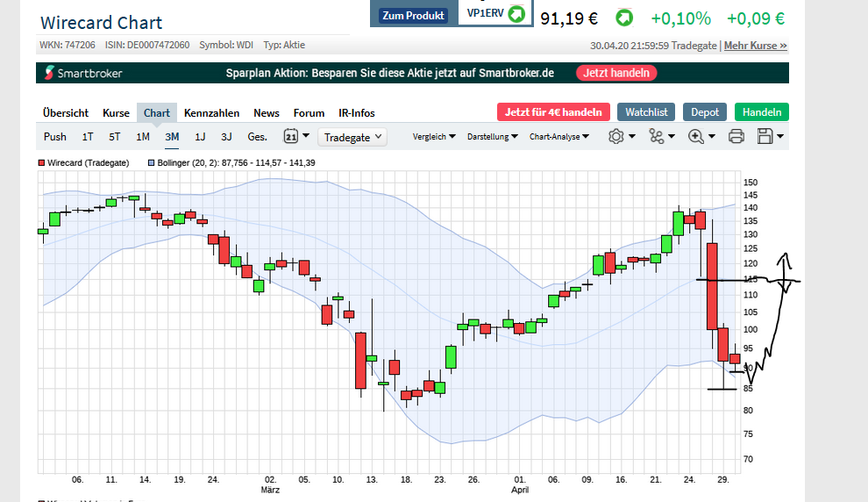The height and width of the screenshot is (502, 868).
Task: Click the Jetzt für 4€ handeln button
Action: pos(553,111)
